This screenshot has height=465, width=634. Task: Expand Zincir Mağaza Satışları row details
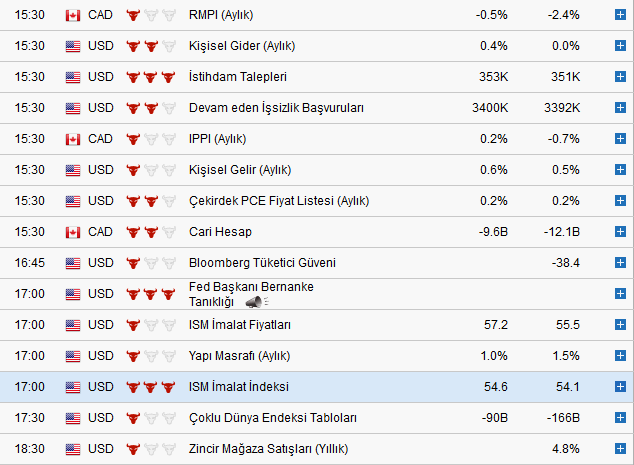click(621, 449)
